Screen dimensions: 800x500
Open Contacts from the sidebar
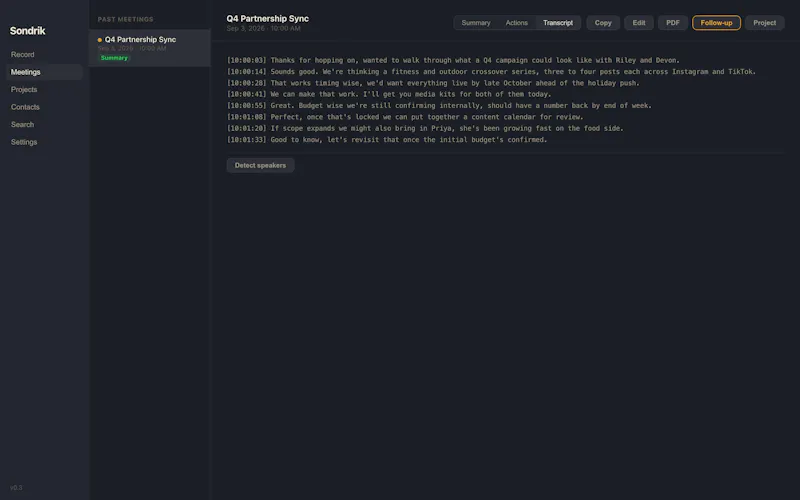[25, 107]
